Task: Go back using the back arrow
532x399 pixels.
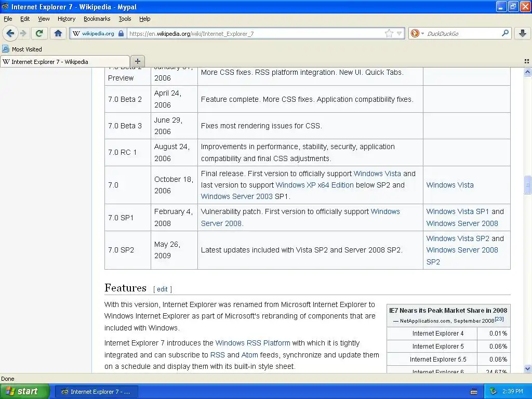Action: tap(10, 33)
